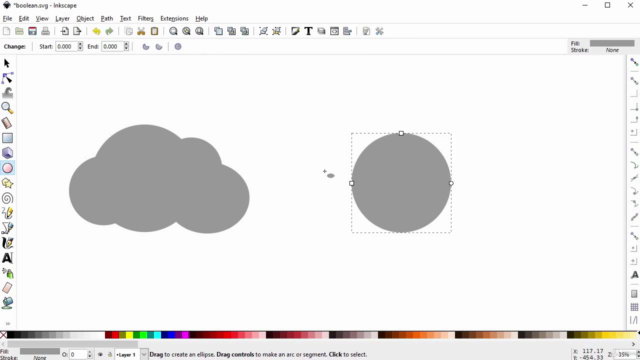Select the Node editing tool

coord(7,78)
